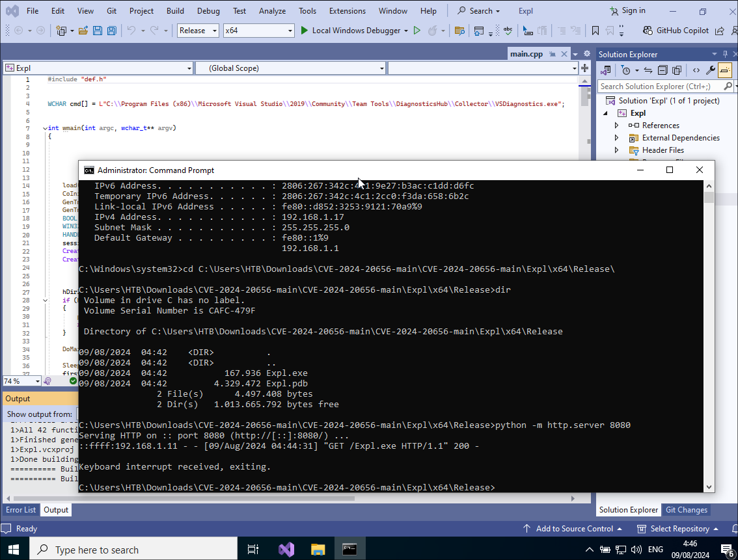Select the Output tab at bottom
Image resolution: width=738 pixels, height=560 pixels.
click(x=56, y=510)
